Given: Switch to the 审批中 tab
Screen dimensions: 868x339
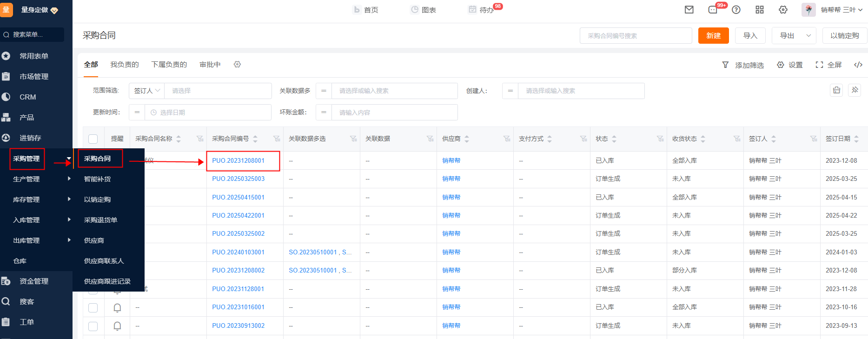Looking at the screenshot, I should coord(210,65).
